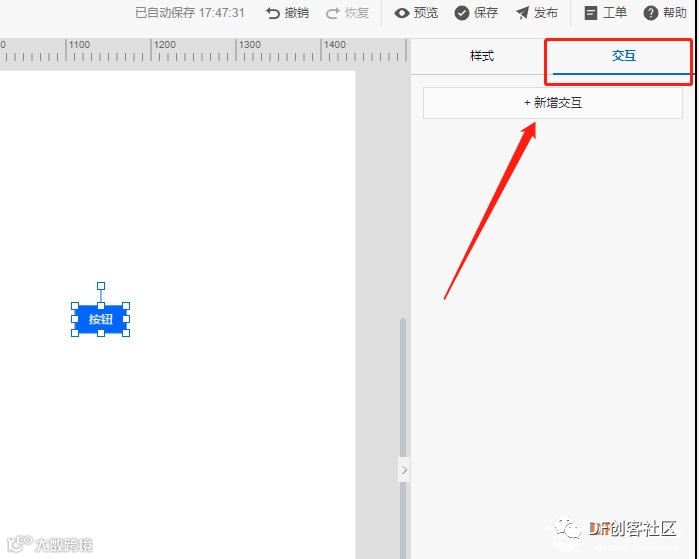Click the save checkmark icon
The height and width of the screenshot is (559, 699).
pyautogui.click(x=461, y=13)
